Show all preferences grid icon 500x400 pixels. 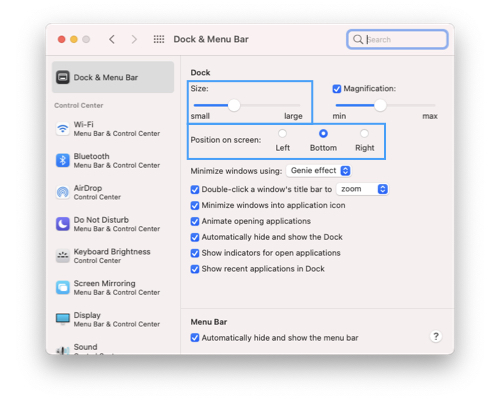click(159, 39)
